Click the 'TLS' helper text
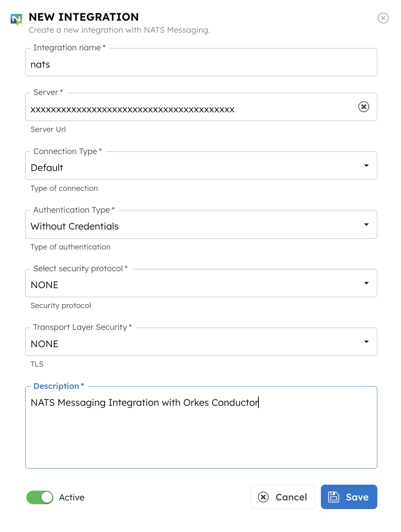Screen dimensions: 401x532 37,364
